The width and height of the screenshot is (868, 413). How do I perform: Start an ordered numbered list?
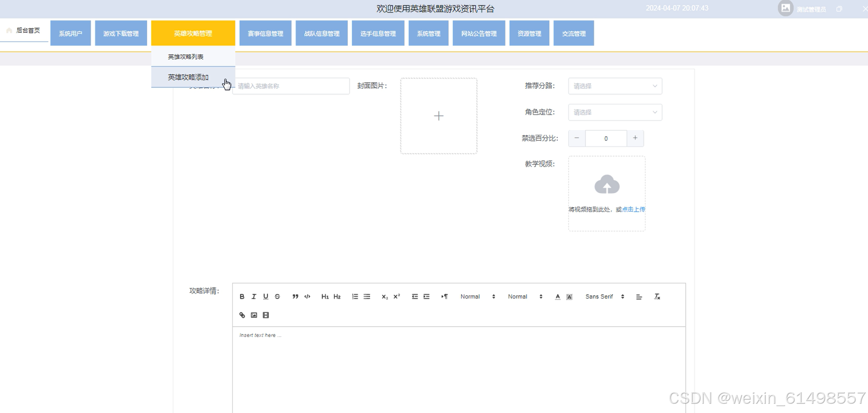[x=355, y=297]
